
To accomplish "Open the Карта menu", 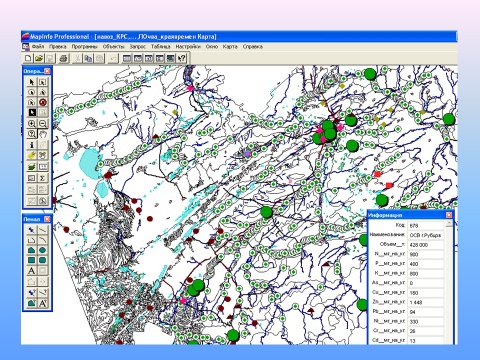I will tap(230, 47).
